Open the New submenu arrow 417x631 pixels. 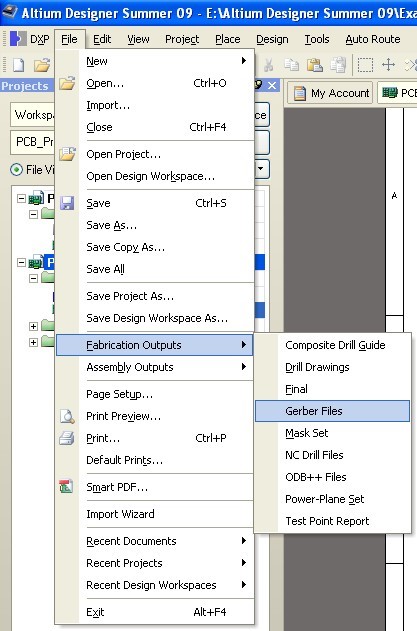[x=244, y=61]
